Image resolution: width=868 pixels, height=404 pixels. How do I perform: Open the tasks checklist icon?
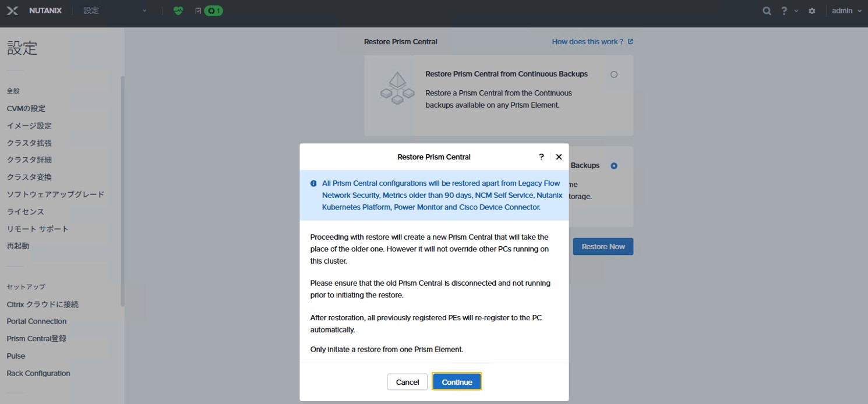pos(198,11)
